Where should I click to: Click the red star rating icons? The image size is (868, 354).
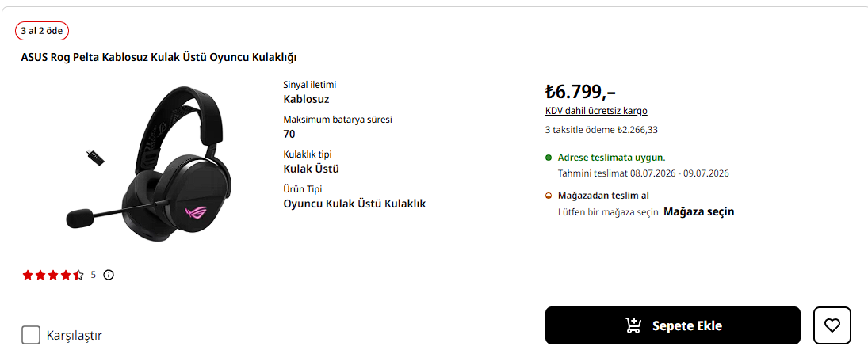[x=53, y=275]
